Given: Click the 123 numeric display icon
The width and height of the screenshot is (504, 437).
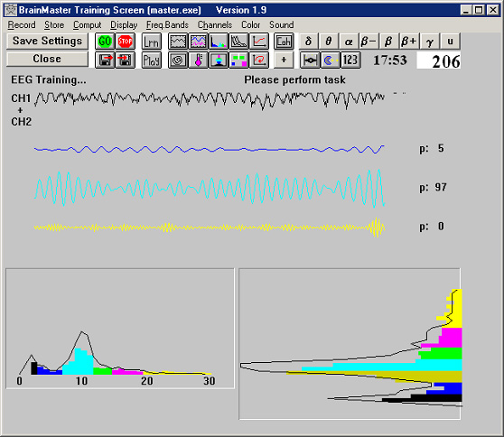Looking at the screenshot, I should click(350, 60).
